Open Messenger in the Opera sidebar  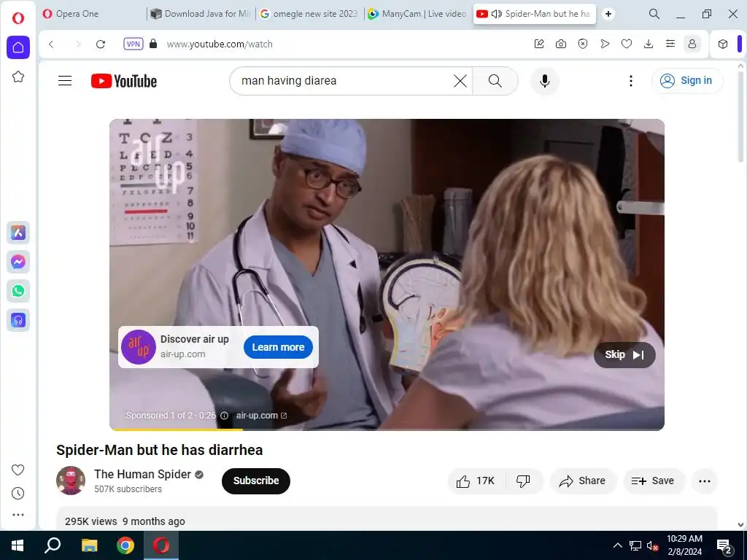tap(18, 262)
